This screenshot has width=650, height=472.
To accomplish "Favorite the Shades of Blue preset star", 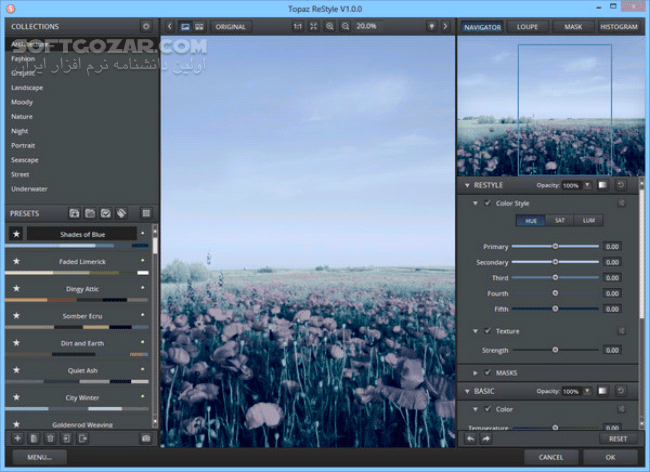I will tap(16, 234).
